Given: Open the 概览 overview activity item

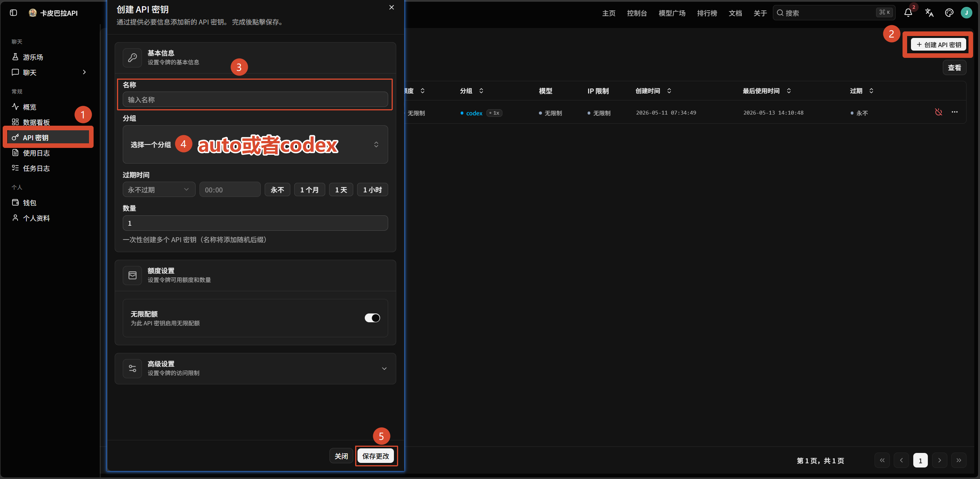Looking at the screenshot, I should click(x=50, y=107).
